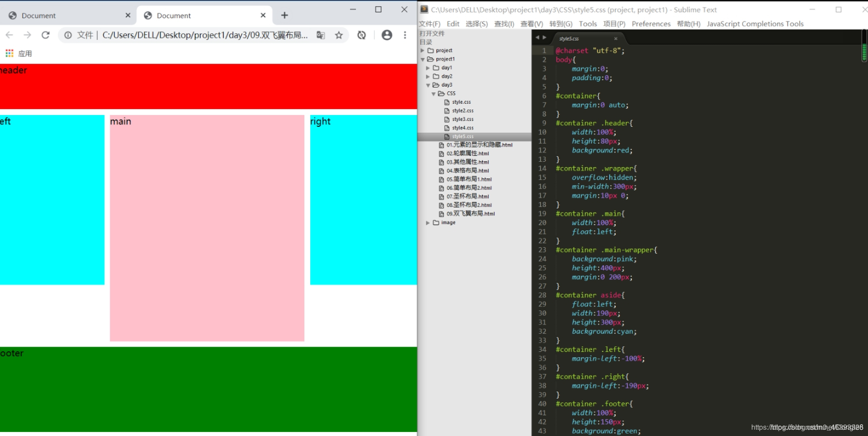This screenshot has width=868, height=436.
Task: Click the site info icon in address bar
Action: [x=68, y=35]
